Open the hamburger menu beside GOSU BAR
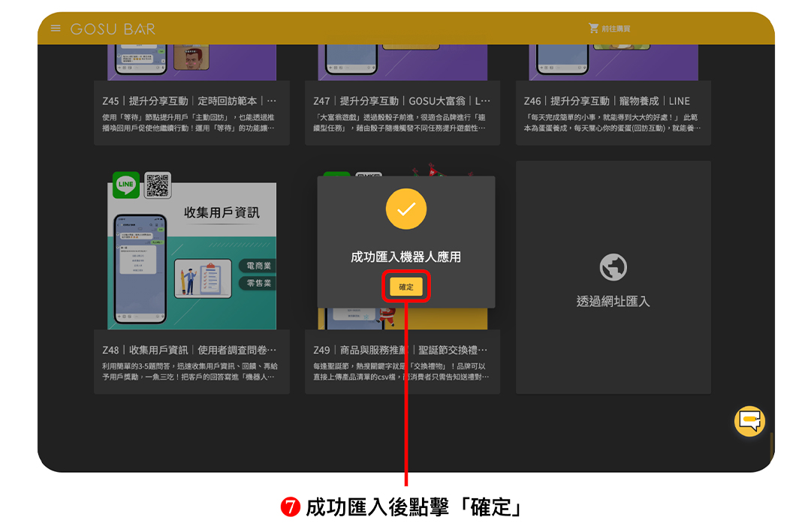The width and height of the screenshot is (811, 532). point(56,29)
